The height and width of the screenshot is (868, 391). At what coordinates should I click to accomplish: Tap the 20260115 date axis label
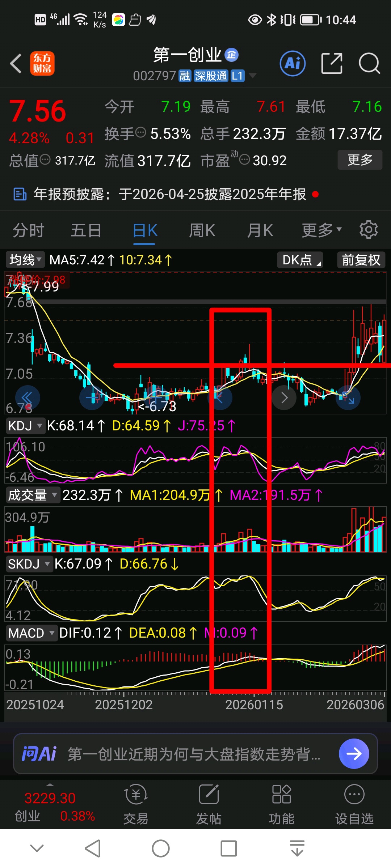click(254, 705)
